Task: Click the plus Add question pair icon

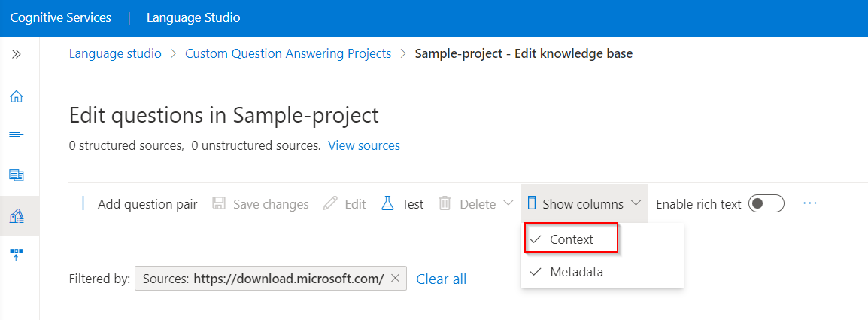Action: [83, 203]
